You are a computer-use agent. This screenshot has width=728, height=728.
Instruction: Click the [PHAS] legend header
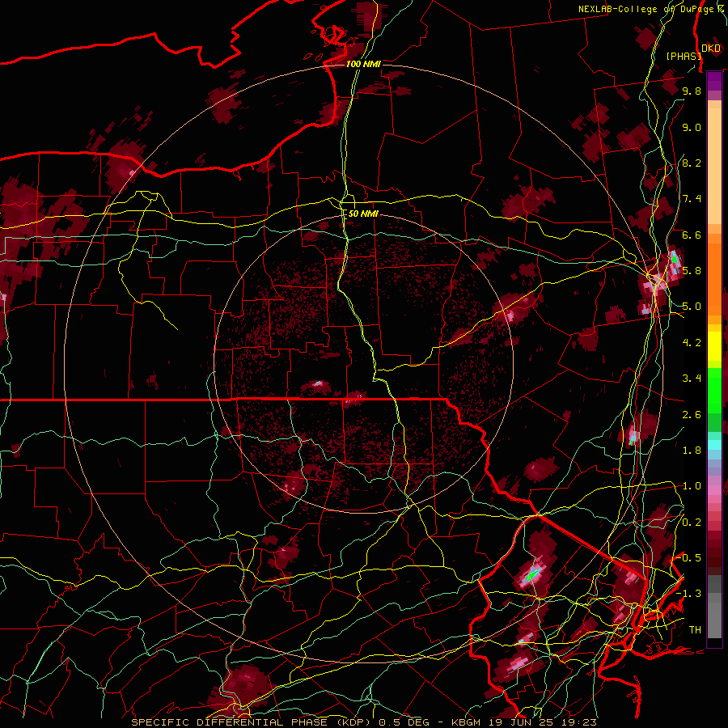click(684, 56)
